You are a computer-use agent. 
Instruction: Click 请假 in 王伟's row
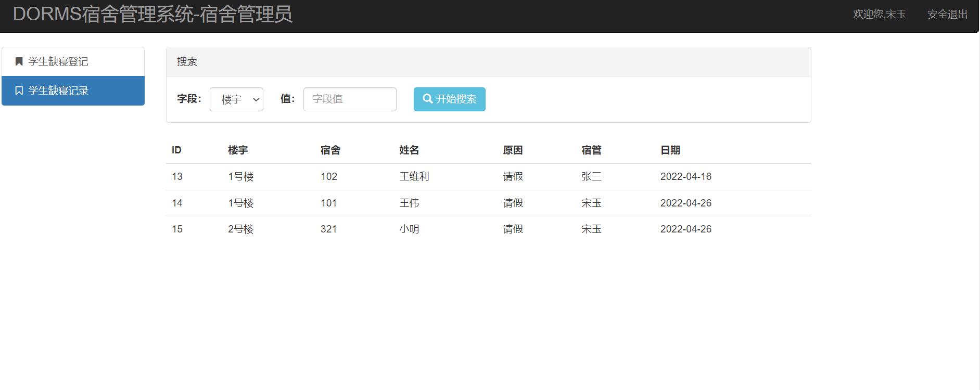pyautogui.click(x=513, y=203)
